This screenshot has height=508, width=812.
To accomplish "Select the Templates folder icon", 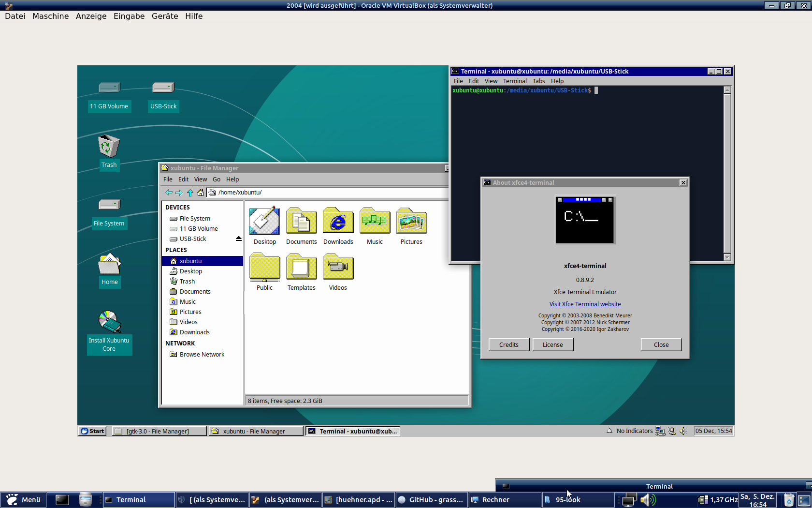I will pyautogui.click(x=302, y=267).
